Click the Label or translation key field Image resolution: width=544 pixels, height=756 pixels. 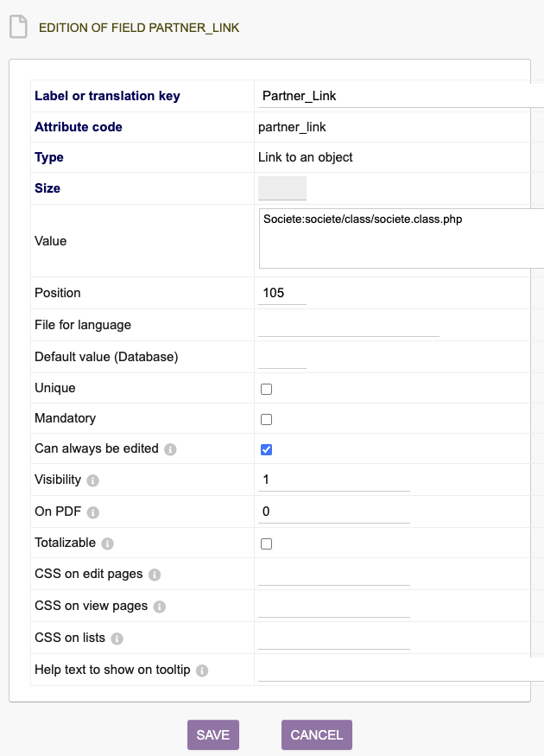point(401,96)
